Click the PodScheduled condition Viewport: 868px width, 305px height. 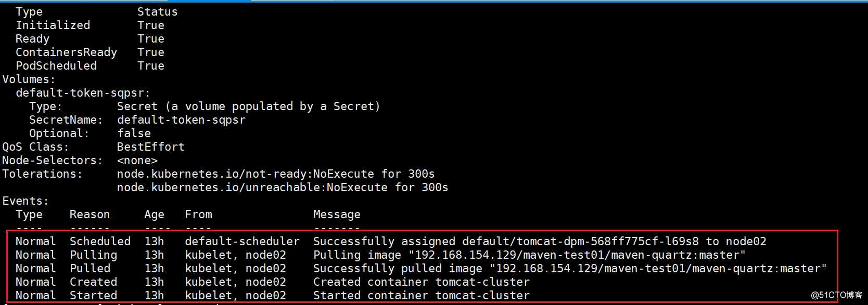[56, 66]
